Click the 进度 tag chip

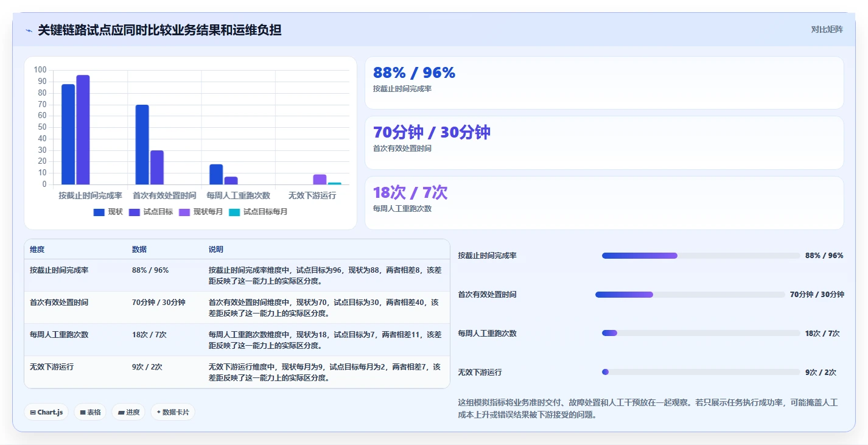coord(128,412)
